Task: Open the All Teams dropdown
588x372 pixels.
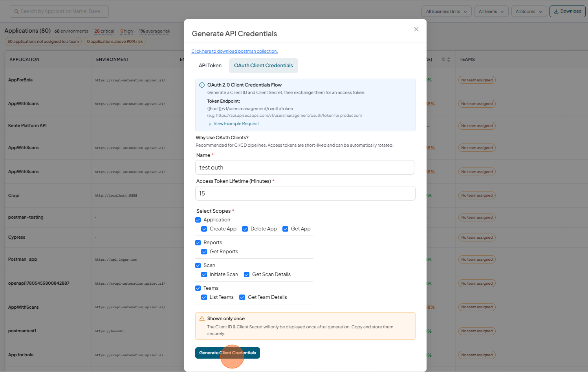Action: click(491, 11)
